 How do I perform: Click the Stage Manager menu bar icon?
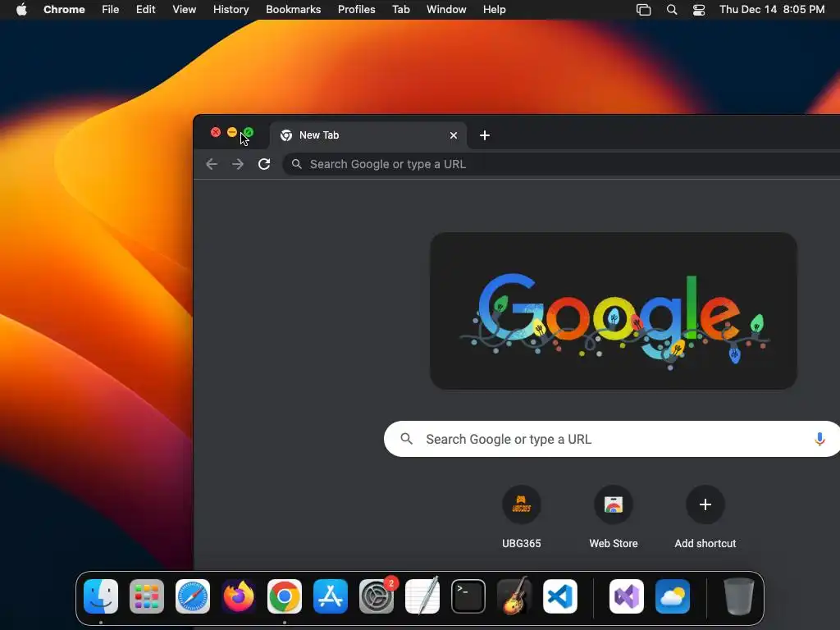click(x=643, y=10)
